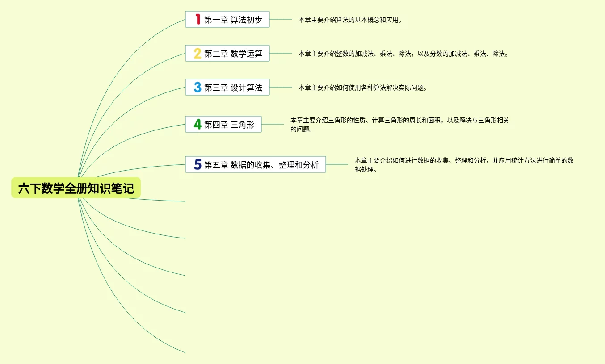Screen dimensions: 605x364
Task: Click the note about 整数的加减法、乘法、除法
Action: [x=403, y=54]
